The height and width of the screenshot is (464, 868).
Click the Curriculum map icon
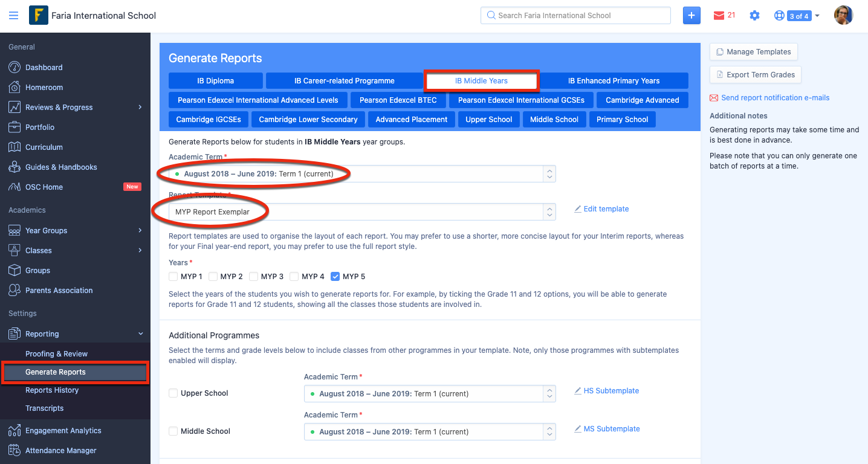click(x=15, y=147)
